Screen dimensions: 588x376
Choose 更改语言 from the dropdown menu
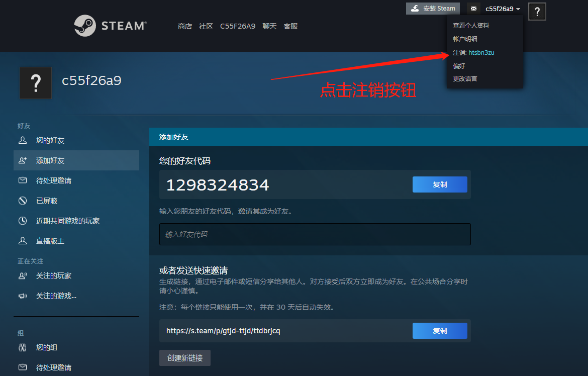[x=465, y=79]
